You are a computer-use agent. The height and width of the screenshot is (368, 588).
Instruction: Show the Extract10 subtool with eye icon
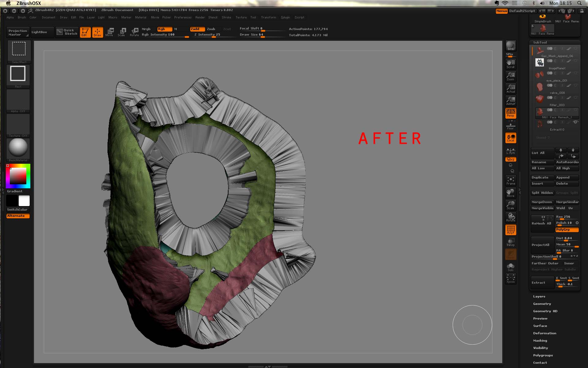tap(575, 122)
